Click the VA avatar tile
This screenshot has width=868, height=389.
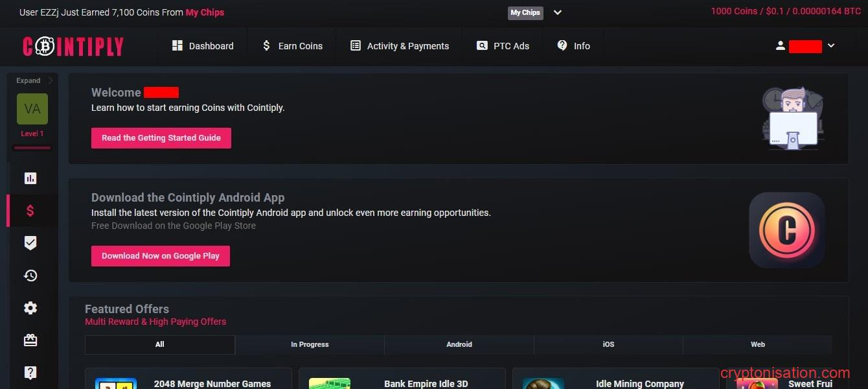(x=32, y=109)
